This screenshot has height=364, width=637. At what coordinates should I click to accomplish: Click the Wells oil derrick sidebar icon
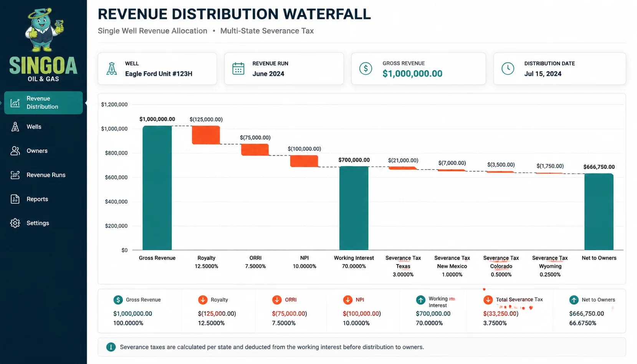point(15,127)
